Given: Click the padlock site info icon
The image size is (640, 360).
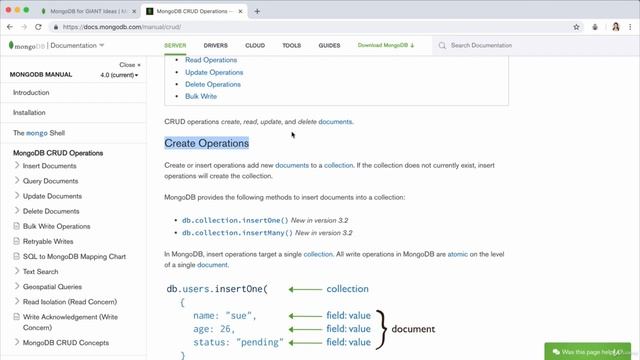Looking at the screenshot, I should tap(56, 27).
